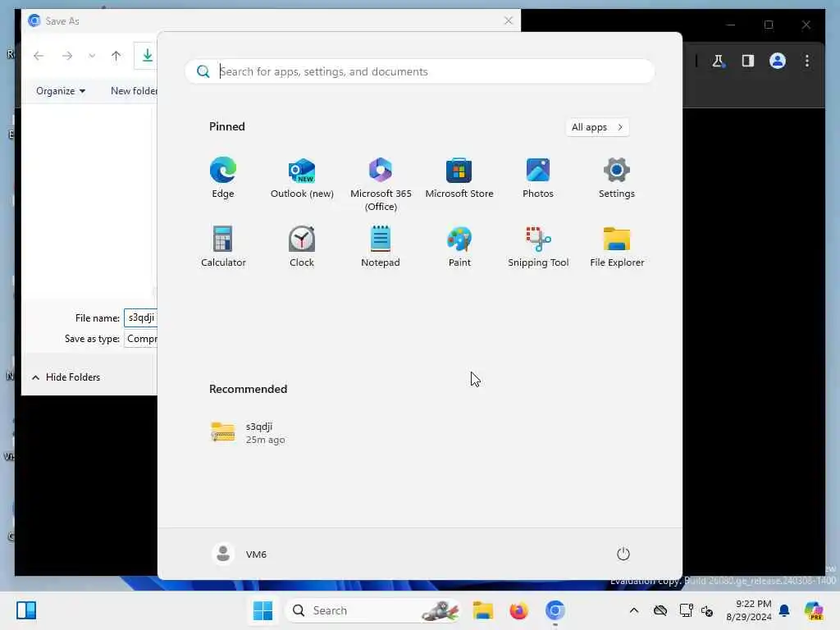840x630 pixels.
Task: Click the File name field
Action: (140, 317)
